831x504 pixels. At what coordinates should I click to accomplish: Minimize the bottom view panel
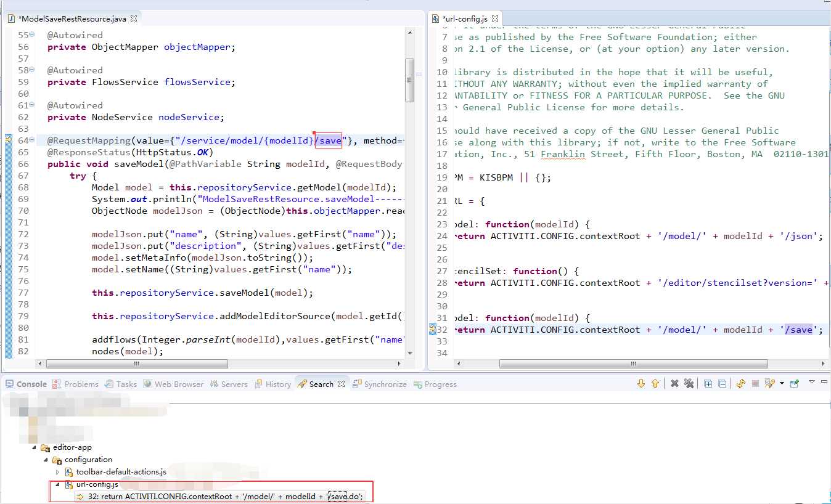click(x=825, y=381)
